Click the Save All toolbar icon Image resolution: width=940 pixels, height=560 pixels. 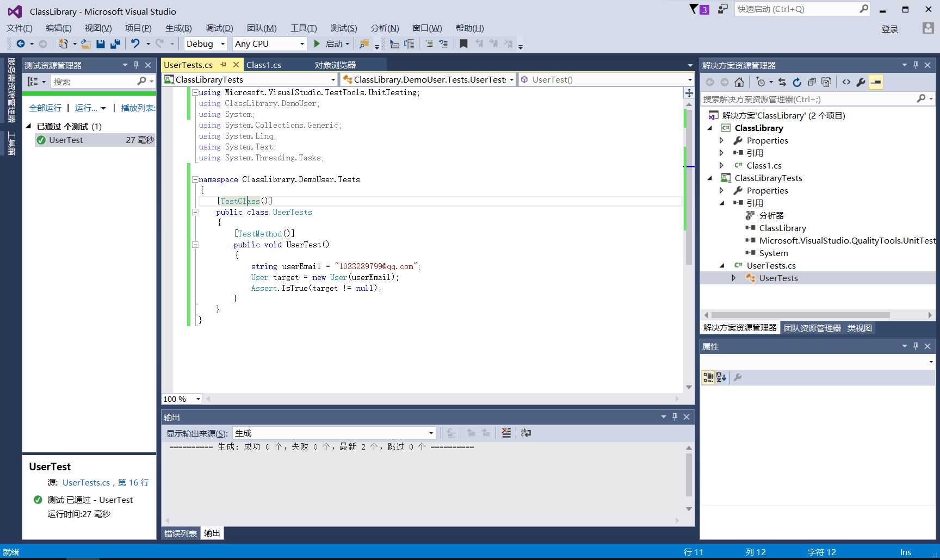click(x=115, y=43)
